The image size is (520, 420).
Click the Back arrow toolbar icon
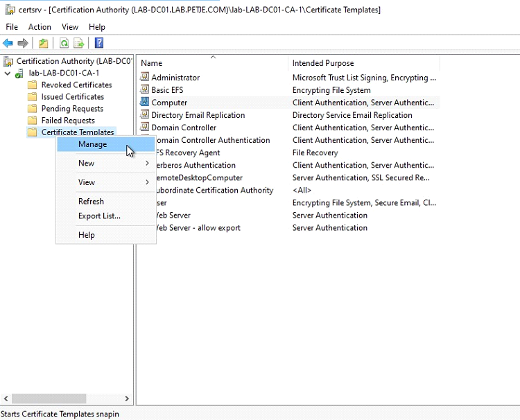click(x=8, y=43)
